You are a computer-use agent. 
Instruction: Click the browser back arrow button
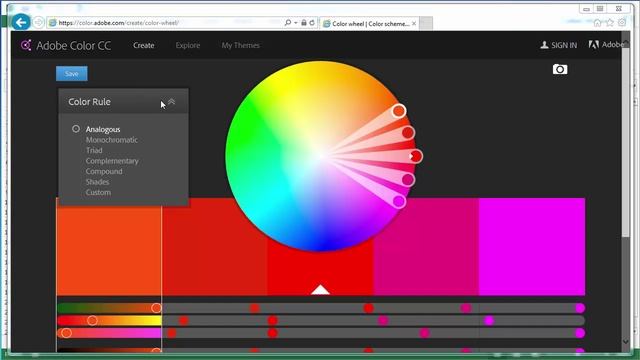click(21, 22)
